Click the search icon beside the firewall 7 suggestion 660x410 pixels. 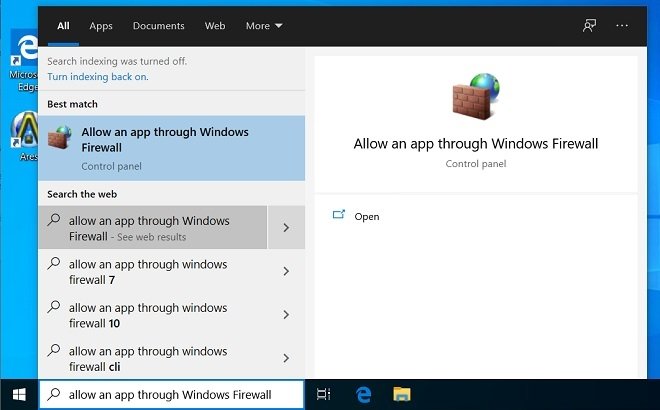point(54,264)
